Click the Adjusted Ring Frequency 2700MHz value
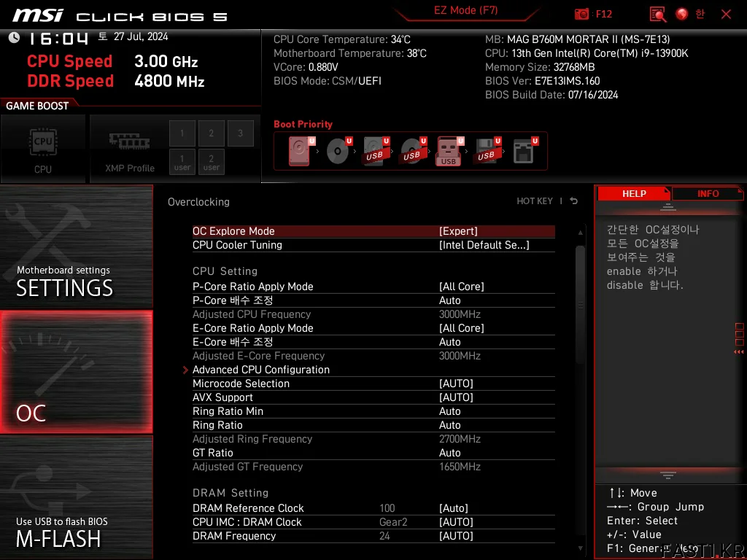The height and width of the screenshot is (560, 747). point(460,439)
